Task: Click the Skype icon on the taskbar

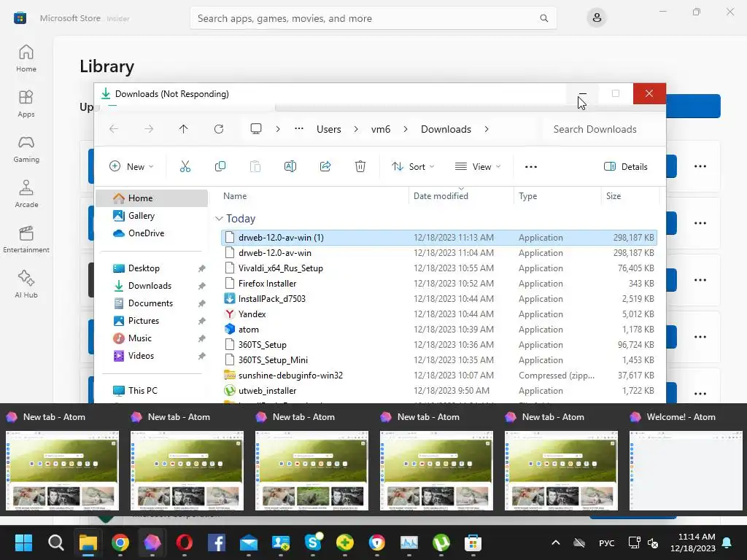Action: pyautogui.click(x=313, y=542)
